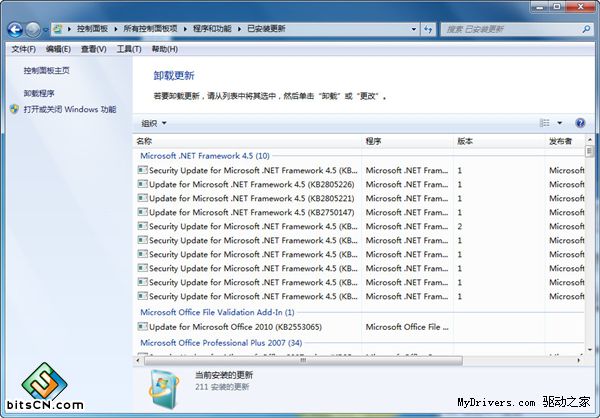The image size is (600, 418).
Task: Open the 查看(V) menu
Action: (x=94, y=49)
